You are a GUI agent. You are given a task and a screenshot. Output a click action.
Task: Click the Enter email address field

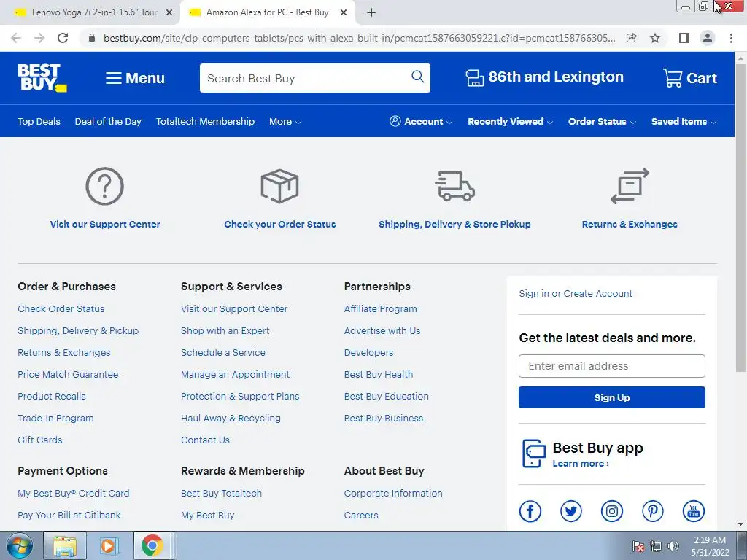(x=612, y=366)
